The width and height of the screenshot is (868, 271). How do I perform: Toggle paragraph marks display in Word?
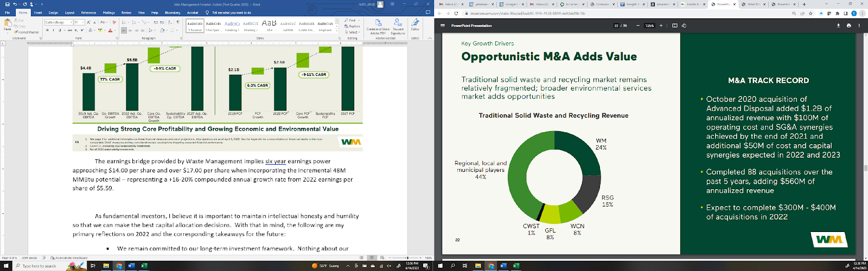click(x=178, y=22)
